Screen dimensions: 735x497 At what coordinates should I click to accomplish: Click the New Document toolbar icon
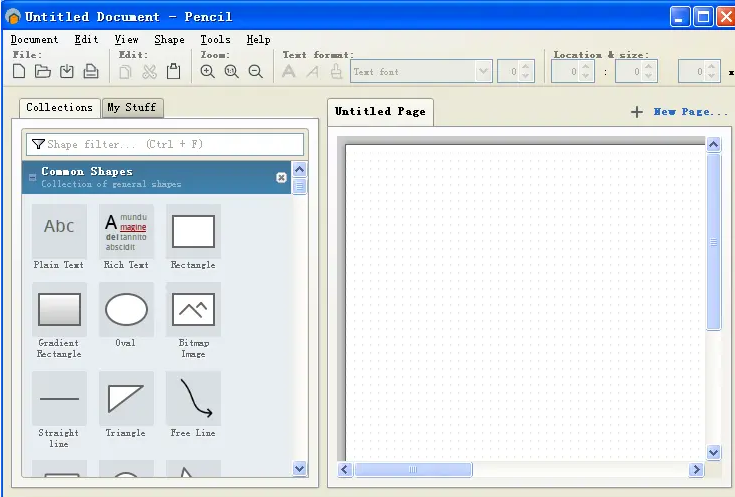coord(18,71)
